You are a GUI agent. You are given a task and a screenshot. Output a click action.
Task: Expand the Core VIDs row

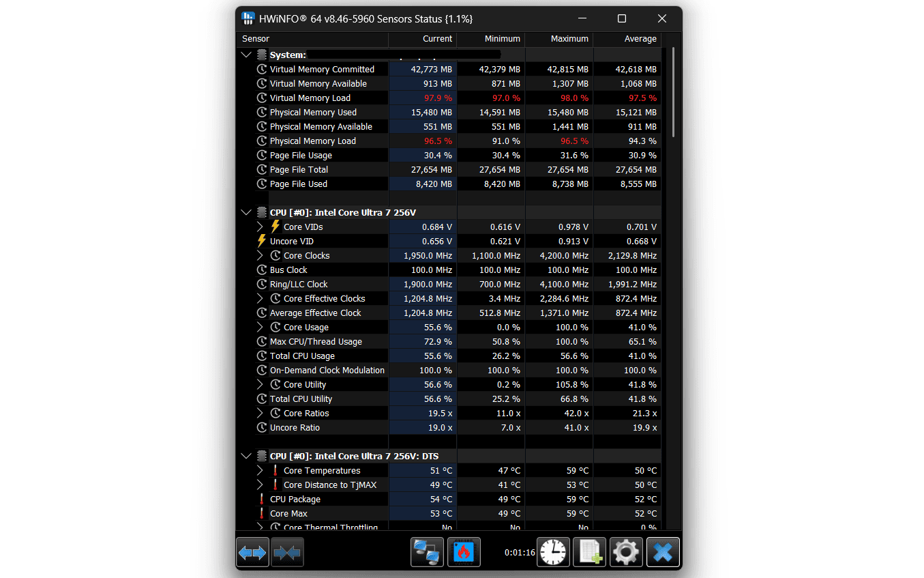click(x=260, y=227)
